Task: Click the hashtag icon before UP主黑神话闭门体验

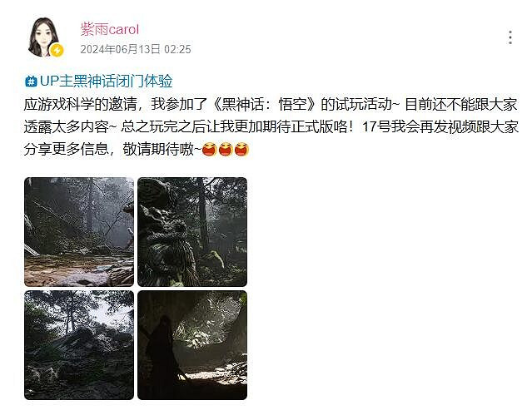Action: click(x=31, y=82)
